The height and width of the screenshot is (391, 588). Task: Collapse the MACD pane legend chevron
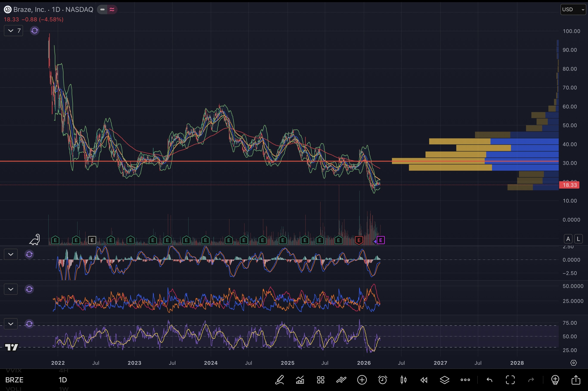tap(11, 254)
